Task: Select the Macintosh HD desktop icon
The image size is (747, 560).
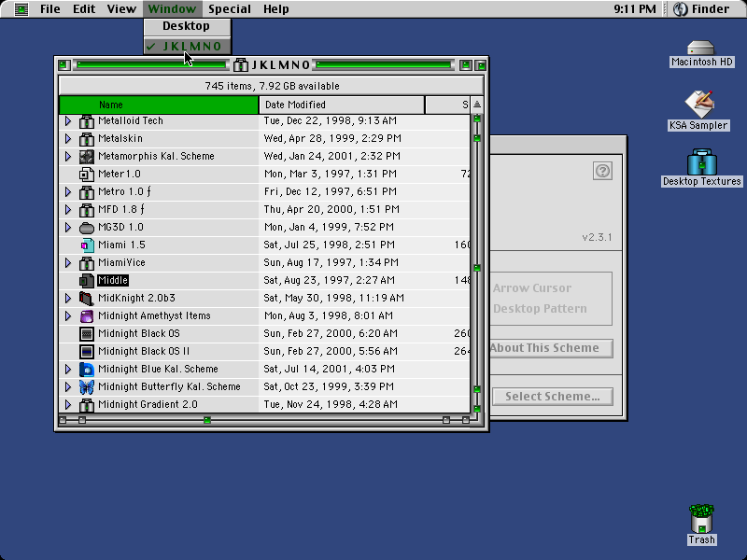Action: pyautogui.click(x=701, y=48)
